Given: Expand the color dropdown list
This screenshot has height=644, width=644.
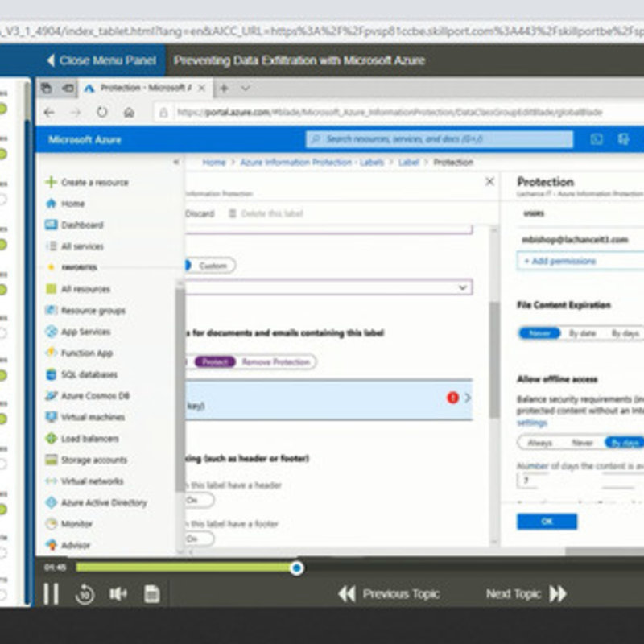Looking at the screenshot, I should coord(462,287).
